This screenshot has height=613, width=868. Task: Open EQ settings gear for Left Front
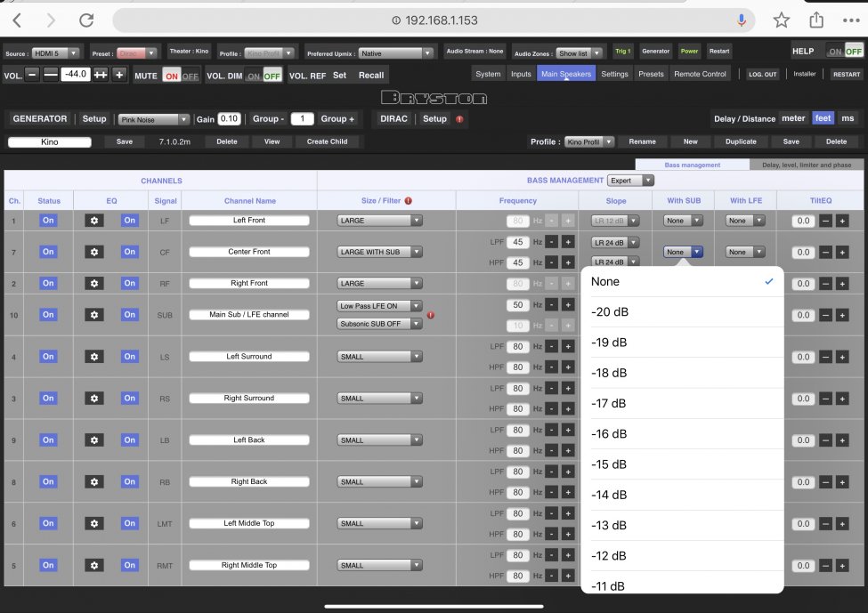pyautogui.click(x=93, y=221)
